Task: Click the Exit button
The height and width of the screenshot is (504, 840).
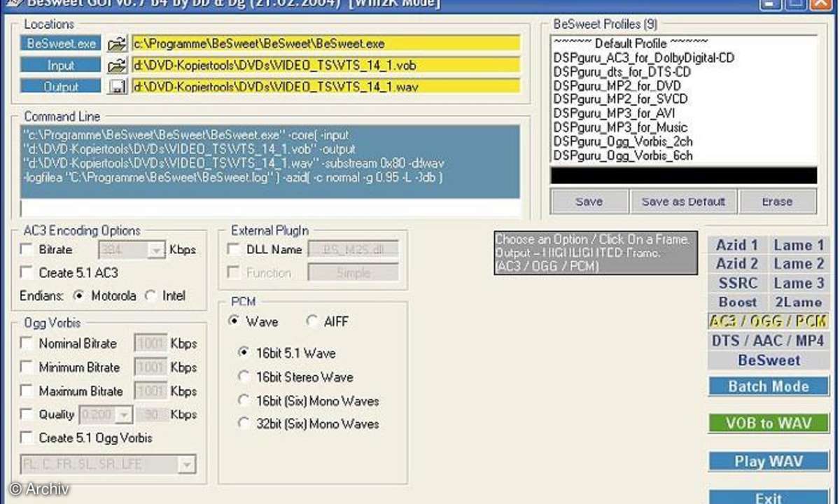Action: 769,496
